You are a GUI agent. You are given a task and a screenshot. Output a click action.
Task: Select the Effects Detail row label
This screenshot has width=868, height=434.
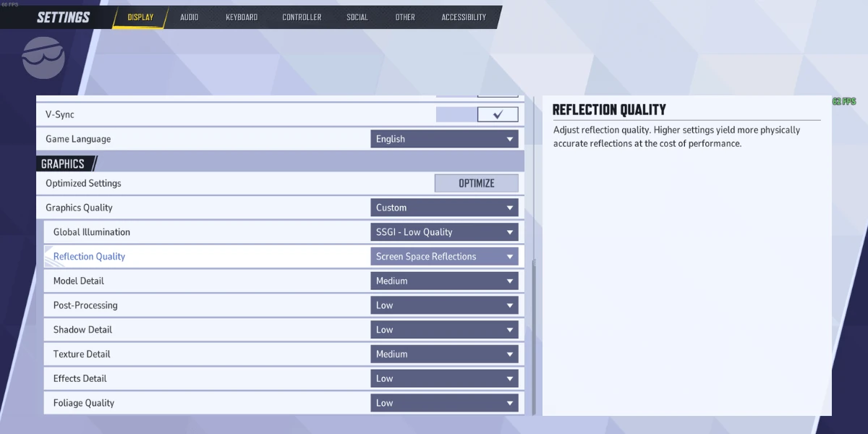[80, 378]
